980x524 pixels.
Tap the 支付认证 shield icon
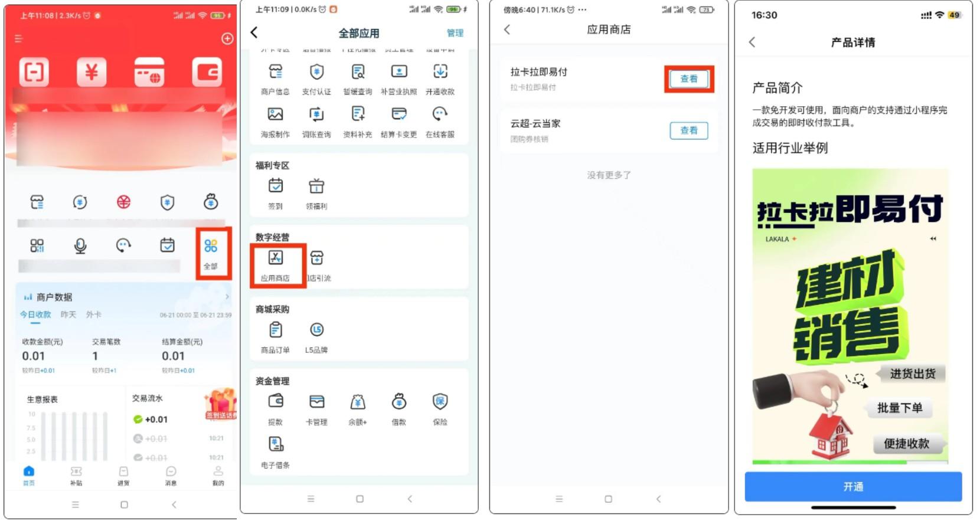point(316,78)
